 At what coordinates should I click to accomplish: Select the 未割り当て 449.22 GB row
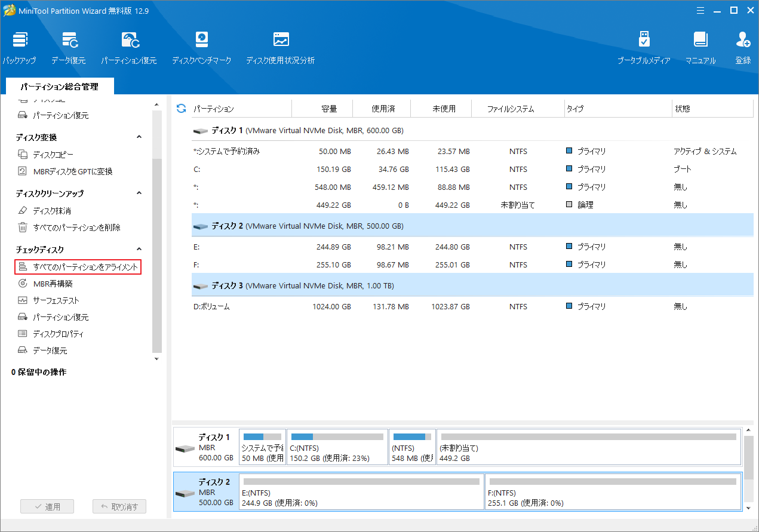472,205
